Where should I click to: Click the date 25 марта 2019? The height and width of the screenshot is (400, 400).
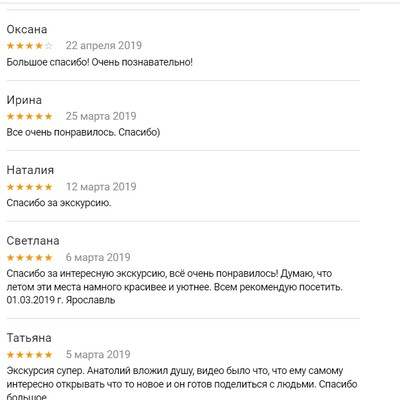click(x=101, y=116)
